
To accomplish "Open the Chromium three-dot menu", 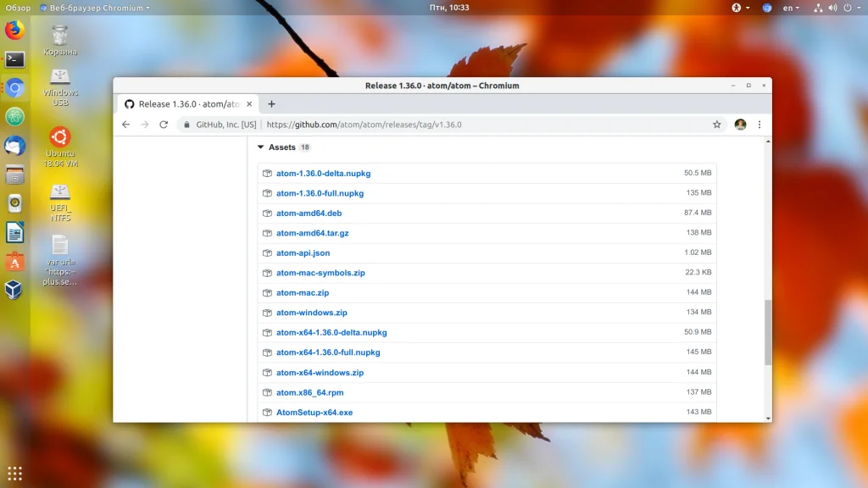I will tap(759, 125).
